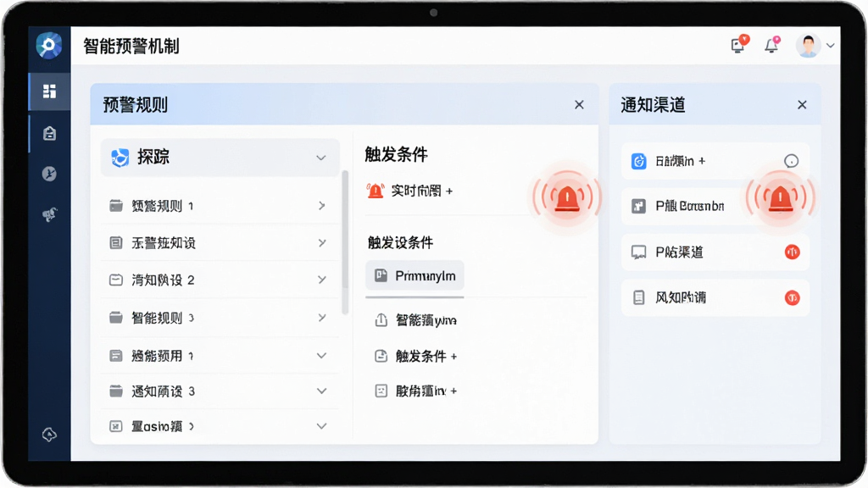The image size is (868, 488).
Task: Click the 智能预警机制 page title
Action: (x=131, y=46)
